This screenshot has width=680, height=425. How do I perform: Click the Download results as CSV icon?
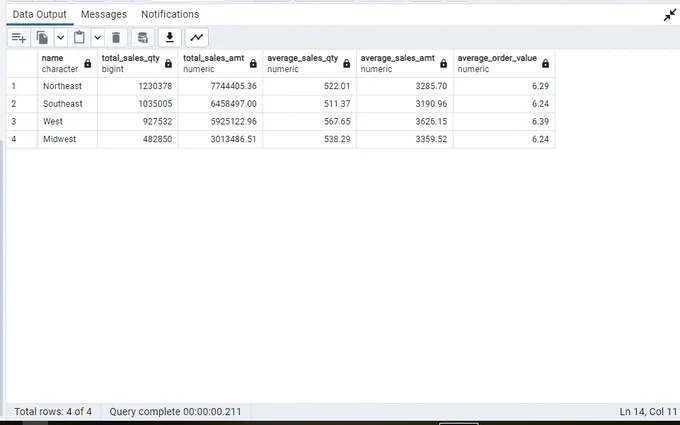(x=170, y=38)
